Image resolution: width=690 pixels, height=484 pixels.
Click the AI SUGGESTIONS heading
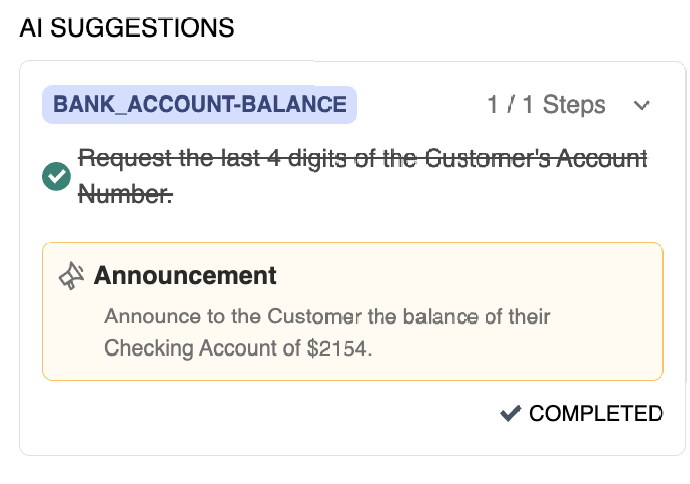pyautogui.click(x=127, y=28)
